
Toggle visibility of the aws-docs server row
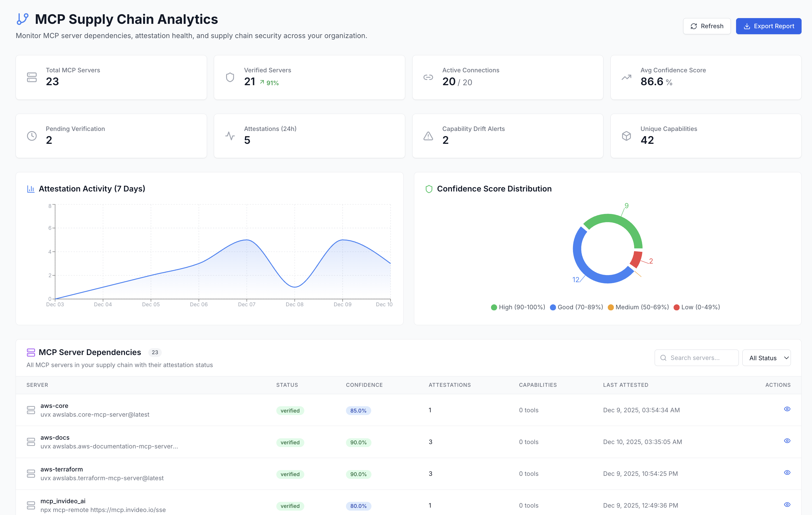pyautogui.click(x=787, y=440)
